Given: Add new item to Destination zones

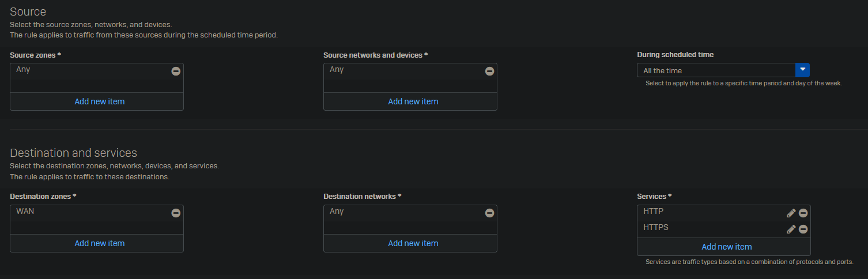Looking at the screenshot, I should 99,243.
